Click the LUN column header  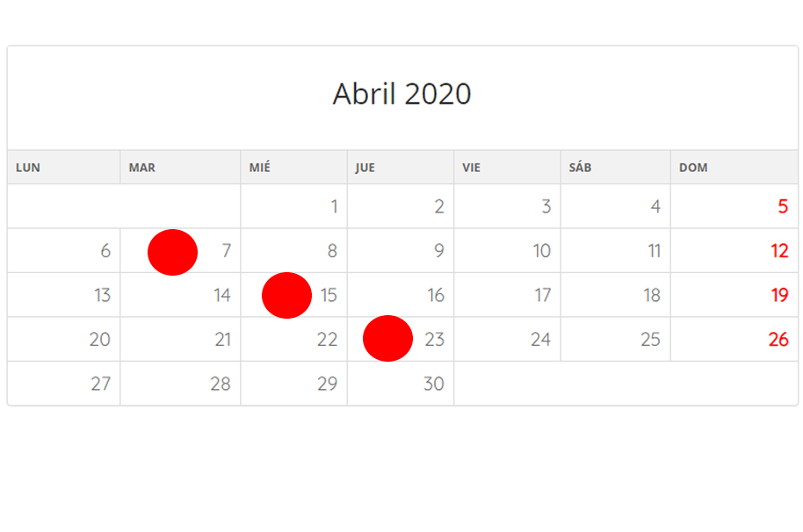click(x=28, y=168)
